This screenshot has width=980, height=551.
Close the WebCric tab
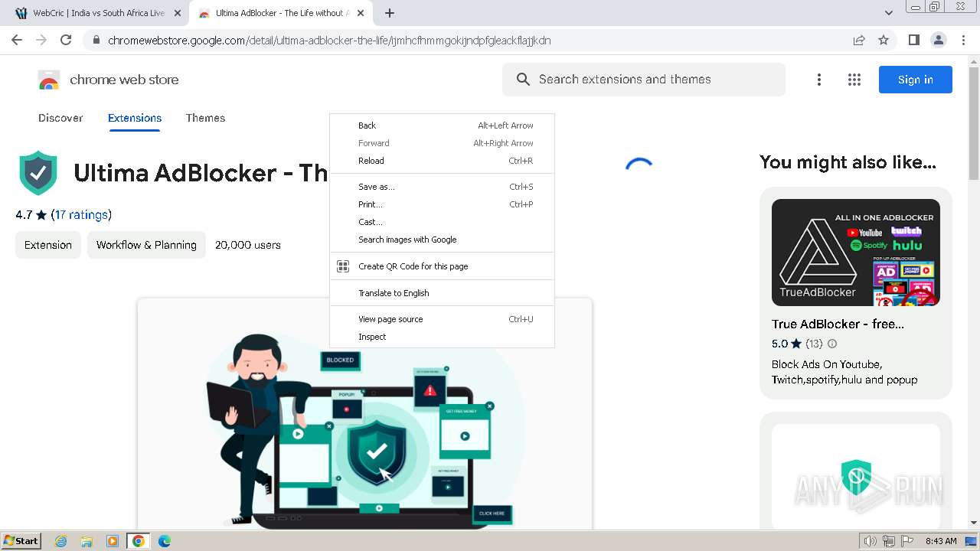point(178,13)
